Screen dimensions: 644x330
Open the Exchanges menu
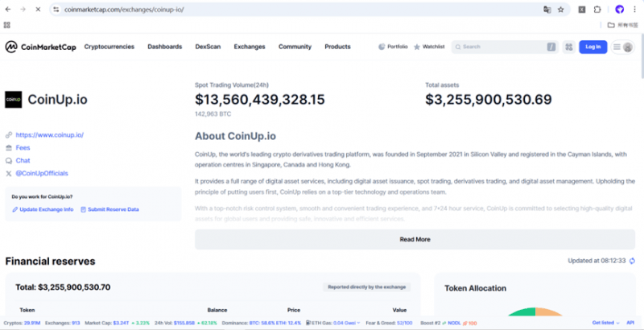coord(250,47)
